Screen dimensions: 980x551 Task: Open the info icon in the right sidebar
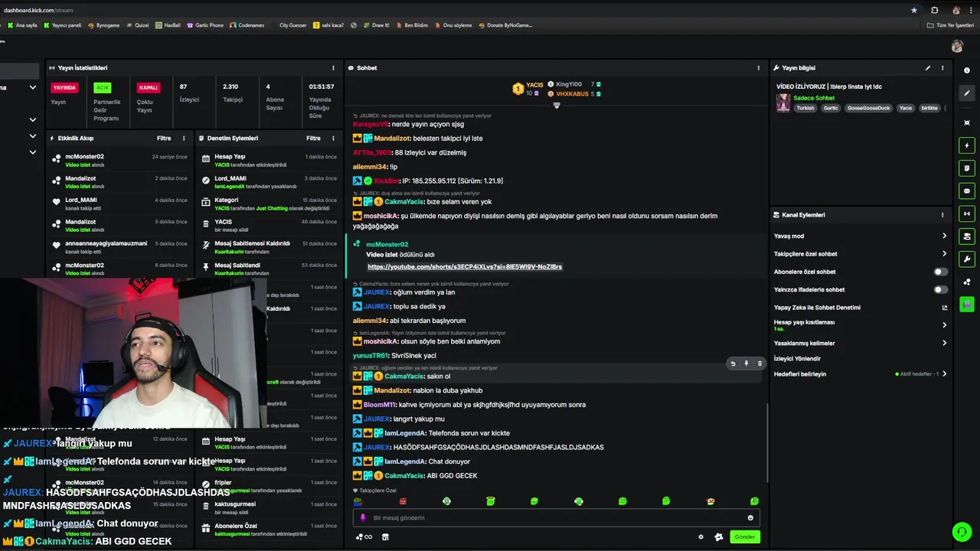tap(967, 70)
